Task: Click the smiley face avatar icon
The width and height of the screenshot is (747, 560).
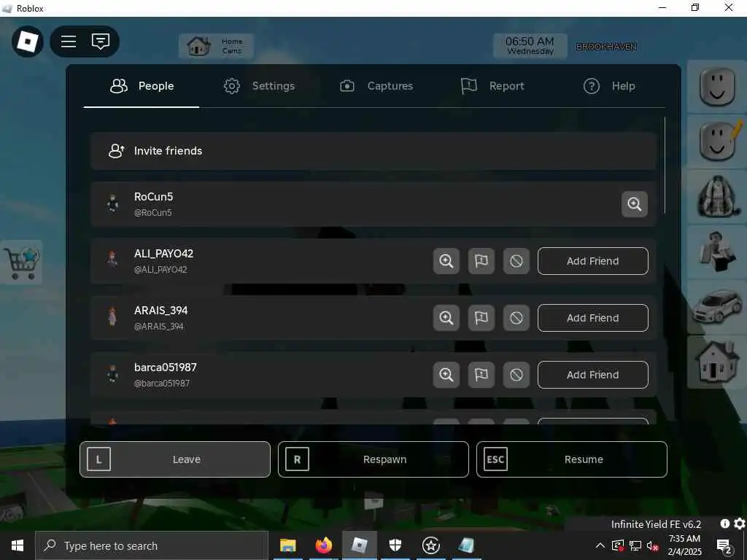Action: click(x=717, y=87)
